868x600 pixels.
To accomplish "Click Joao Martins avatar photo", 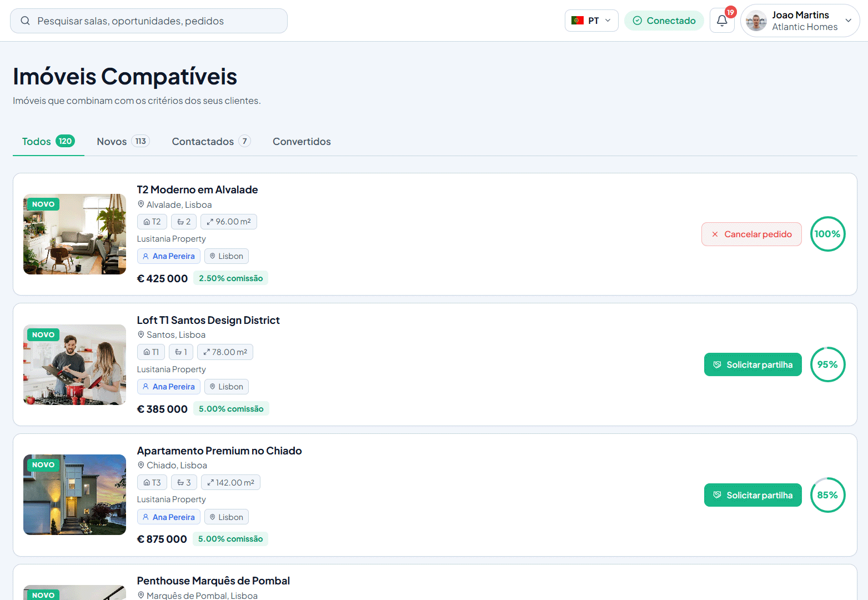I will (x=756, y=21).
